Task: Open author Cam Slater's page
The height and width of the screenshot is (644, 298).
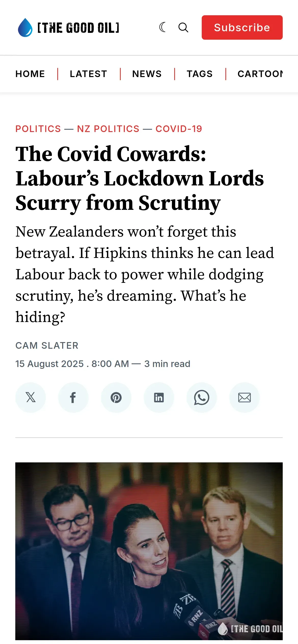Action: click(x=47, y=345)
